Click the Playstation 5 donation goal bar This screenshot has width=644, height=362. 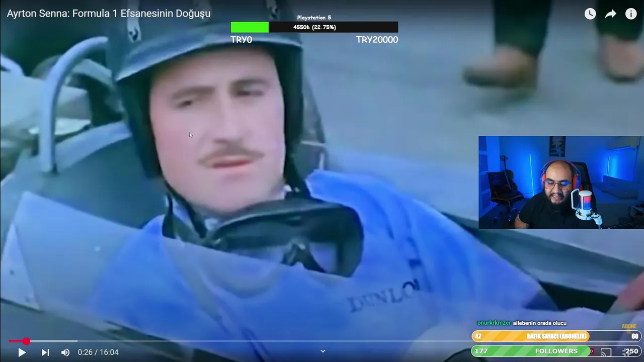coord(314,27)
